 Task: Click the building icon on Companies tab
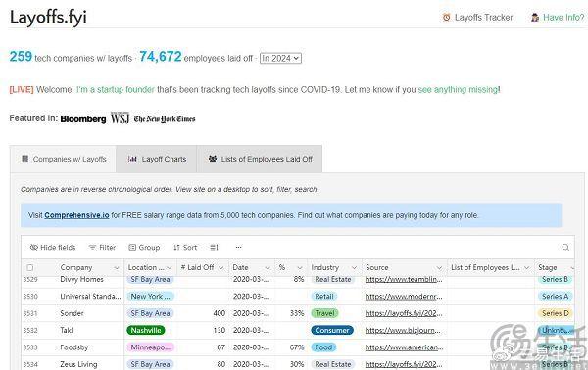(x=25, y=159)
